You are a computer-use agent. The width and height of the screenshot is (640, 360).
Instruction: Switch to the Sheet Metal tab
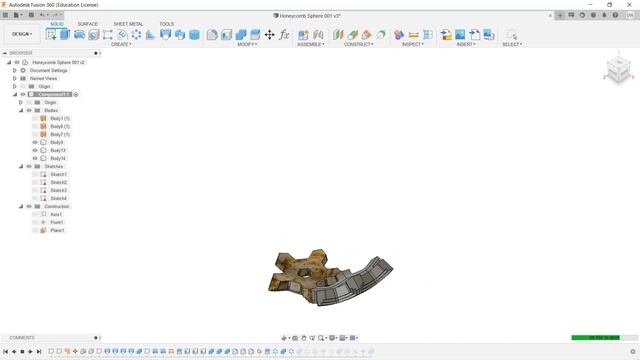tap(128, 24)
